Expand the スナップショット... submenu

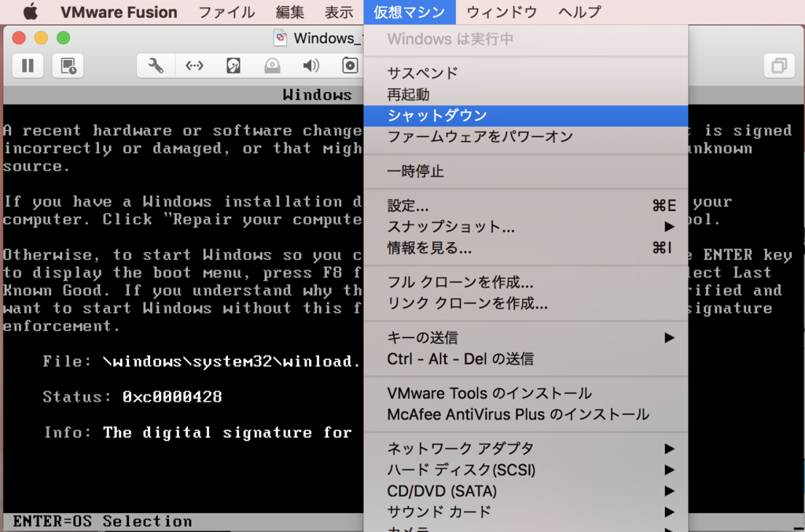[526, 227]
